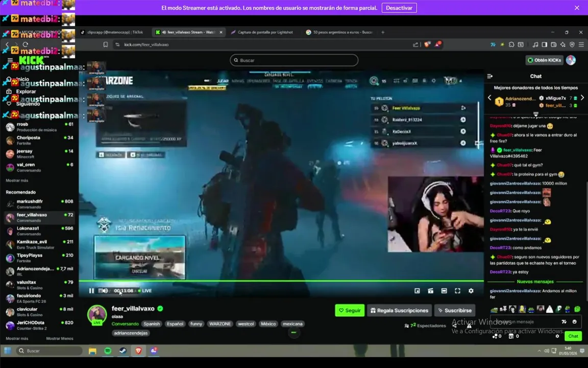
Task: Pause the live stream video
Action: tap(91, 291)
